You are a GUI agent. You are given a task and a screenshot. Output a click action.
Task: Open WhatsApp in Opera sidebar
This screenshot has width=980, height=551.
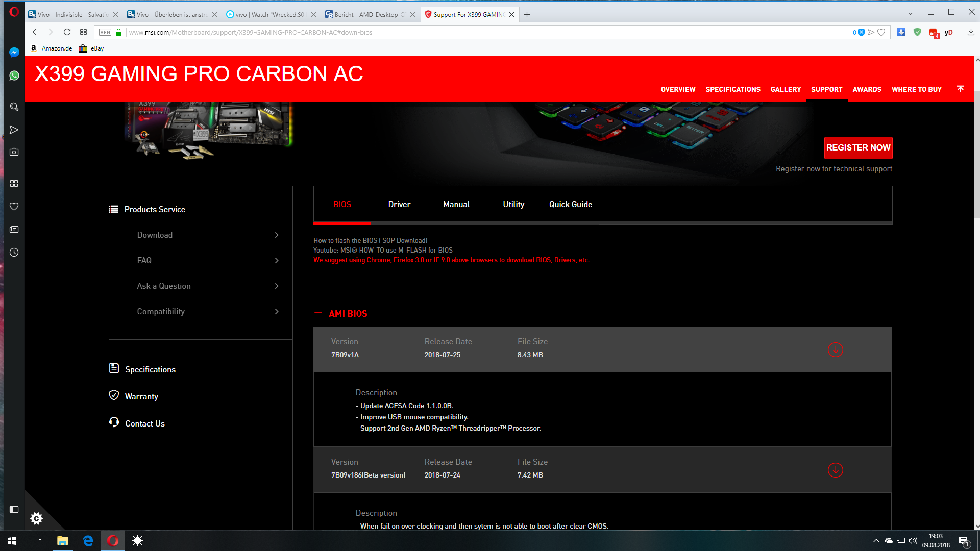(14, 76)
